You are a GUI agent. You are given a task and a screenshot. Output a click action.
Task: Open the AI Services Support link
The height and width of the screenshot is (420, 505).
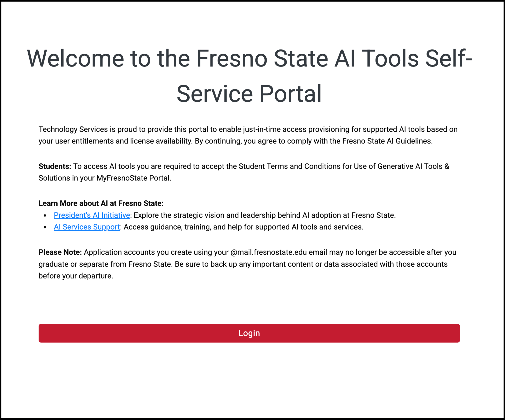click(87, 227)
